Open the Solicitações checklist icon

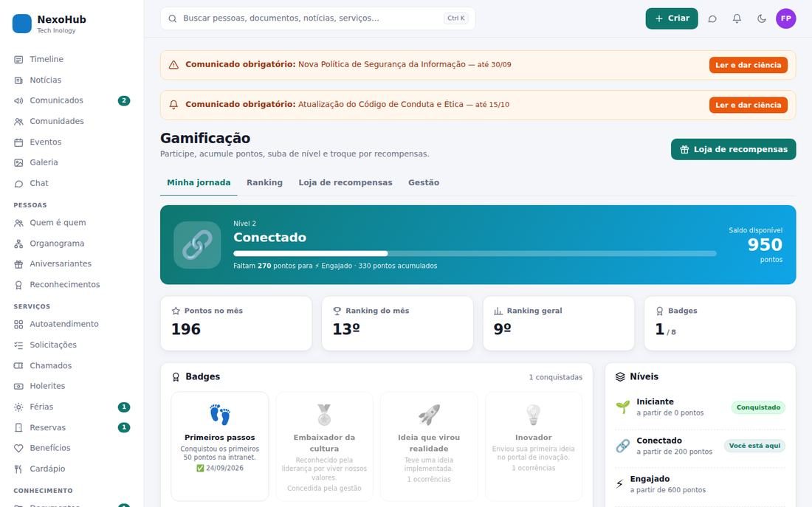(18, 345)
